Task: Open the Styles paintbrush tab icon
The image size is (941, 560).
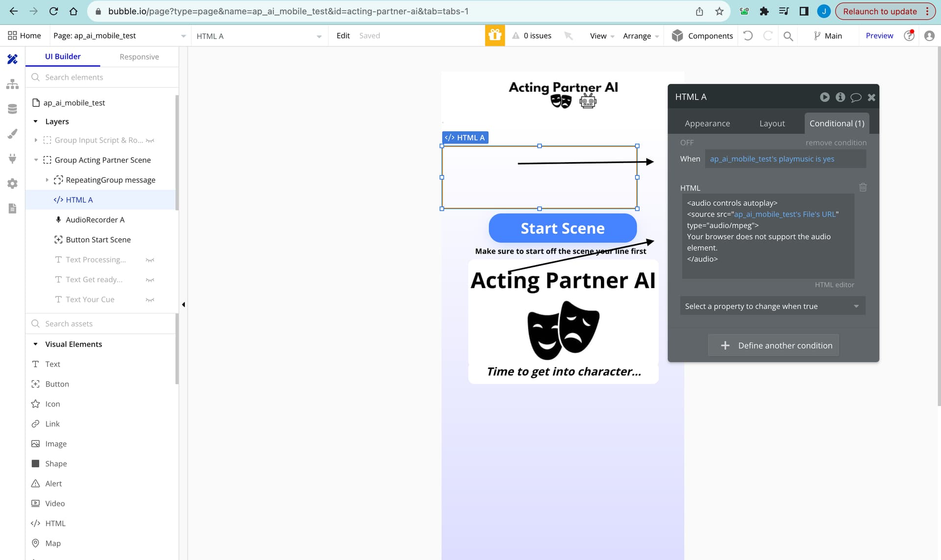Action: (12, 134)
